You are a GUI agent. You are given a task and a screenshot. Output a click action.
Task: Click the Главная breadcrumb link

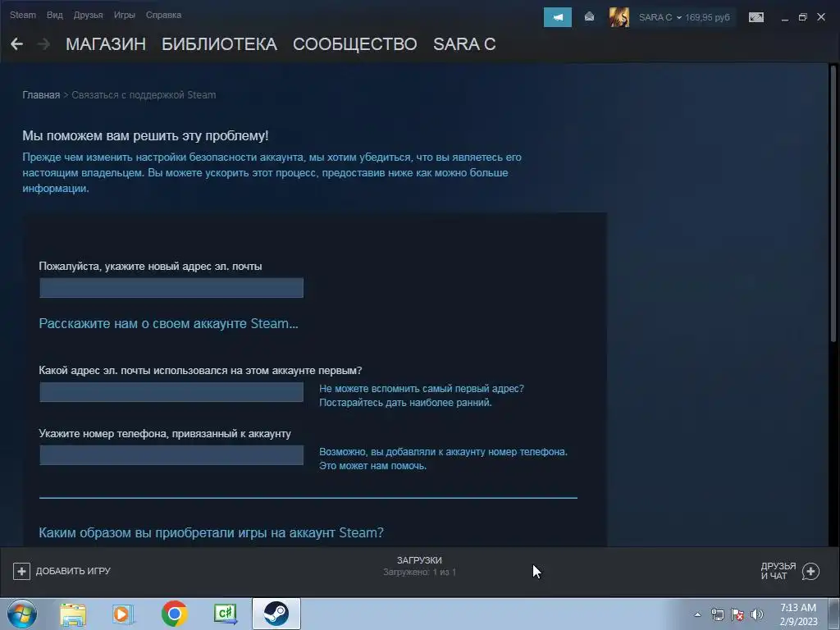[41, 95]
